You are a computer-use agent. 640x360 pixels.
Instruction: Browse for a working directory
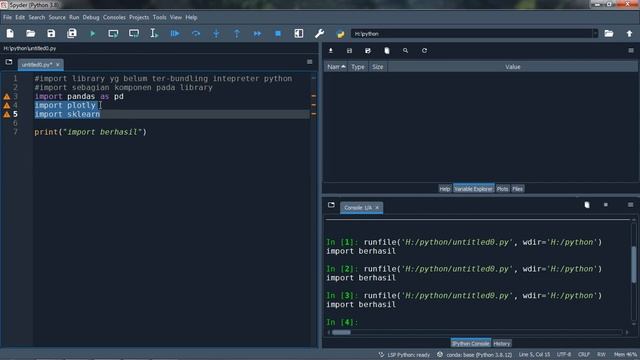(609, 33)
